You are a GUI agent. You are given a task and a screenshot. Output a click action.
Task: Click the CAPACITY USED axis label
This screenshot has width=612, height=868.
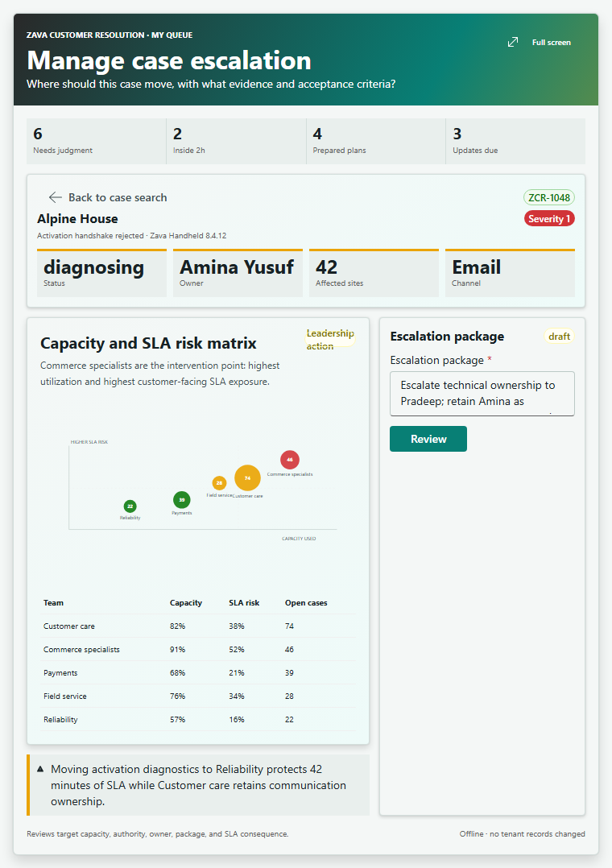(x=299, y=538)
